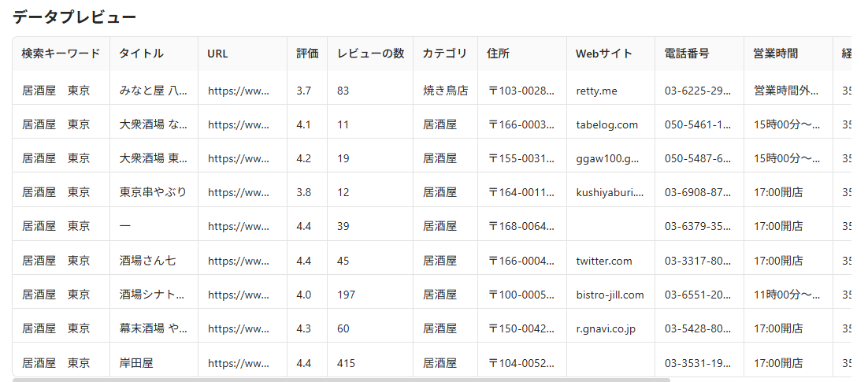Click the 電話番号 column header

coord(687,54)
